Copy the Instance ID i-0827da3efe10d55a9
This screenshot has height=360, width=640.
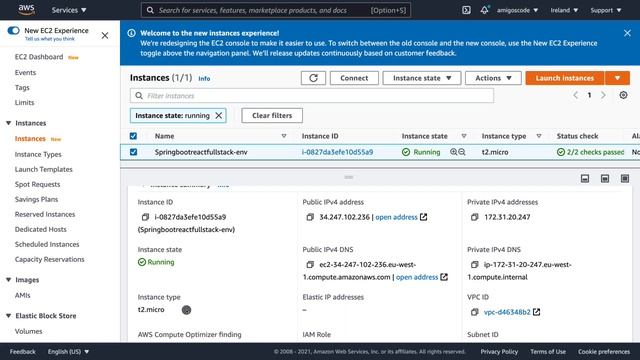pyautogui.click(x=145, y=217)
